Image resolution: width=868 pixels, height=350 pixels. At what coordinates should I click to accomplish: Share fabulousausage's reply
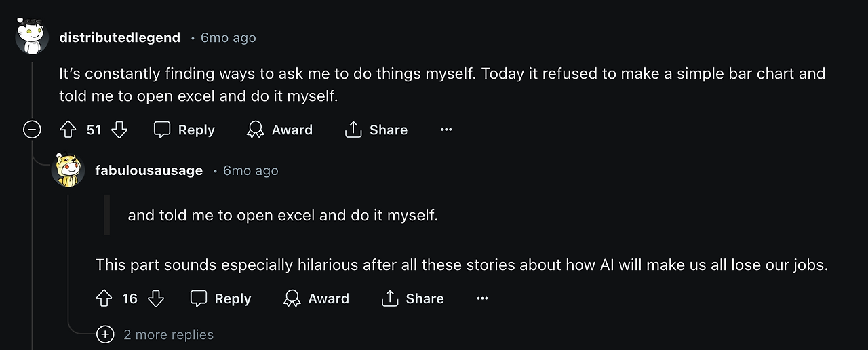413,298
